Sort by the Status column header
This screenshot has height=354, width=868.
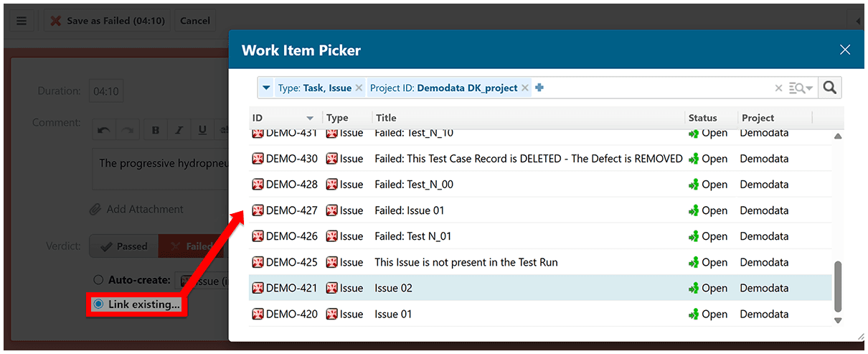(702, 118)
